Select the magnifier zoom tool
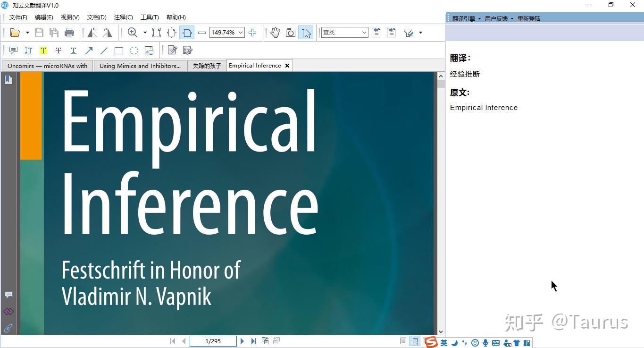 click(x=133, y=33)
